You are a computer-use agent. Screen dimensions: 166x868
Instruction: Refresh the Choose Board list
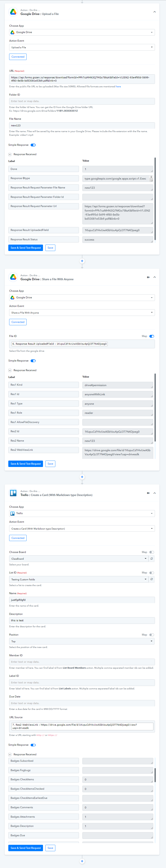click(x=152, y=559)
